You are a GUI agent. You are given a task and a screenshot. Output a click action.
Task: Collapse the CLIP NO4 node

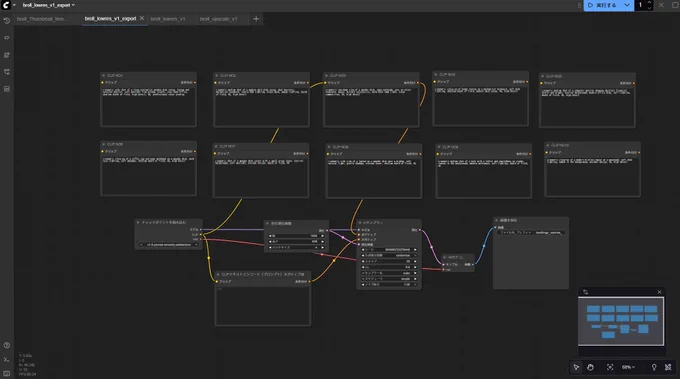pos(435,75)
